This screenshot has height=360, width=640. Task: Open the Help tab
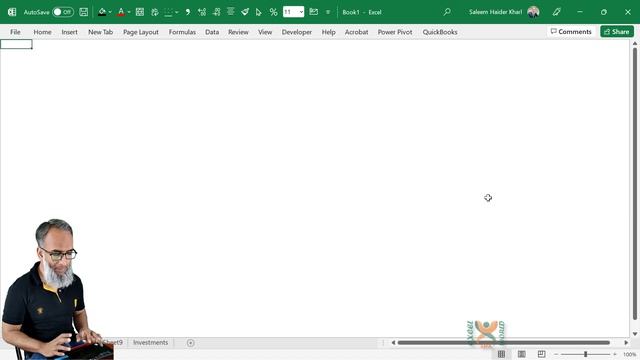coord(329,32)
